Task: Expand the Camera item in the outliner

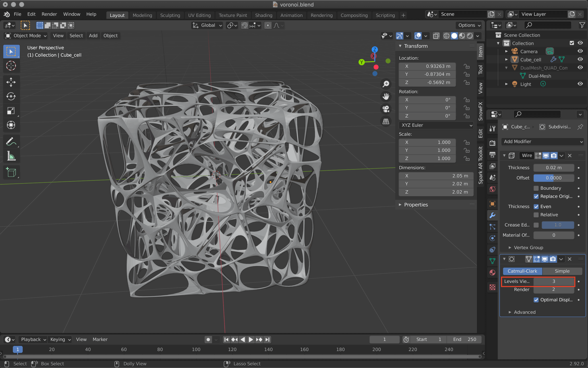Action: [506, 51]
